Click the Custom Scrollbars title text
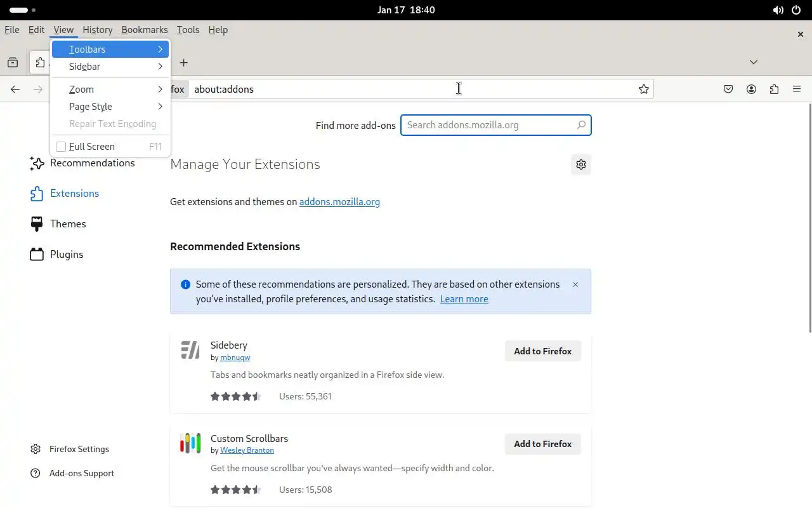 click(x=249, y=439)
